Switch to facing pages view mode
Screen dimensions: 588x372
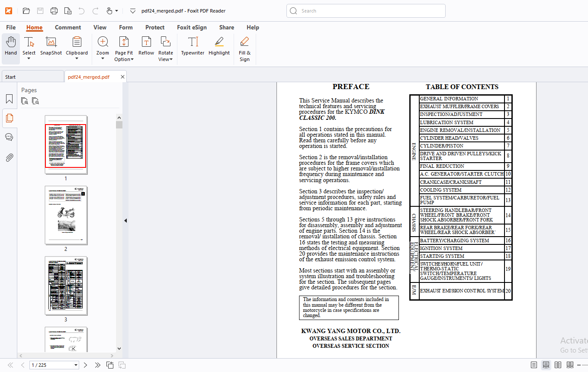click(x=558, y=365)
